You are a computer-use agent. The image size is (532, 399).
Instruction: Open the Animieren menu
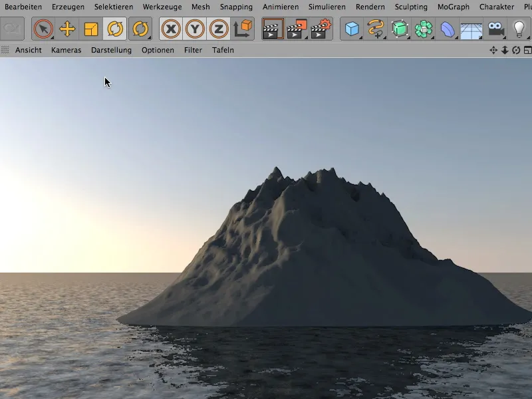click(x=281, y=7)
